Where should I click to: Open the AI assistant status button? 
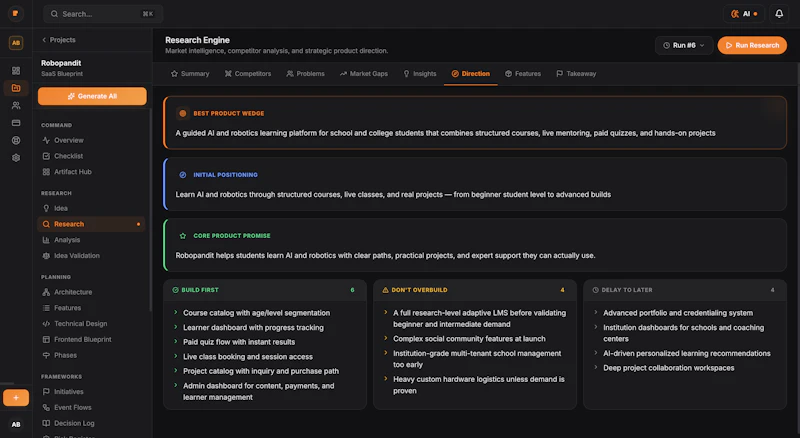[x=744, y=14]
